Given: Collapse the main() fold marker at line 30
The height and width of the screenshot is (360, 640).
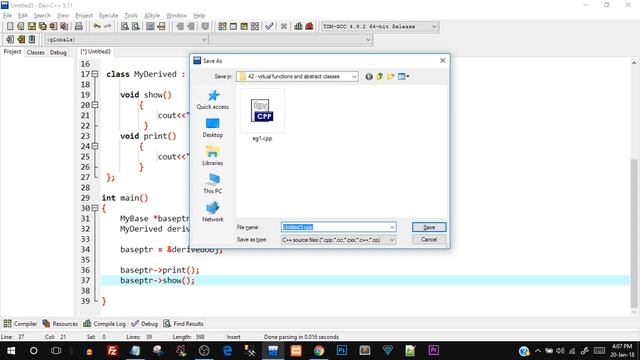Looking at the screenshot, I should 95,208.
